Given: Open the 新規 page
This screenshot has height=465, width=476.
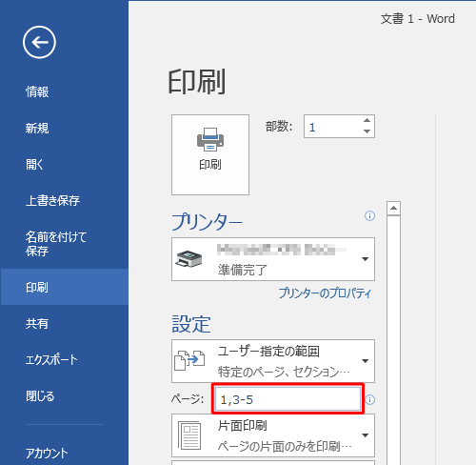Looking at the screenshot, I should point(37,129).
